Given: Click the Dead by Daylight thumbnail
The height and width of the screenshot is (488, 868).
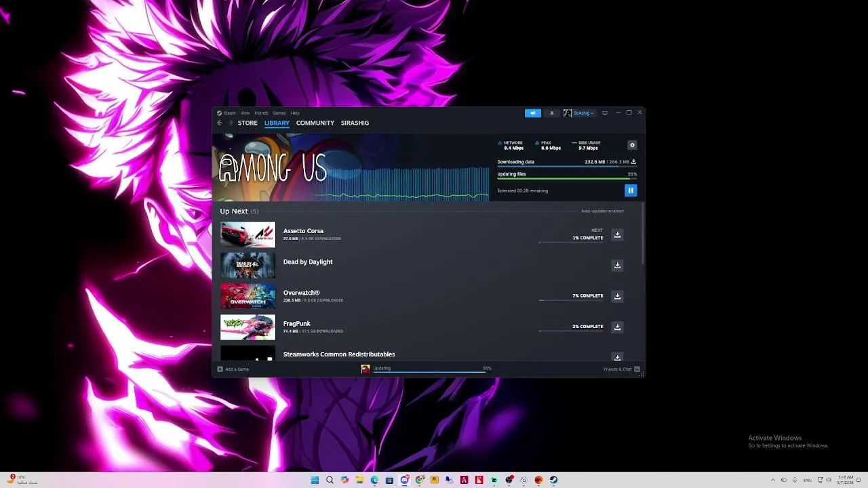Looking at the screenshot, I should point(248,266).
